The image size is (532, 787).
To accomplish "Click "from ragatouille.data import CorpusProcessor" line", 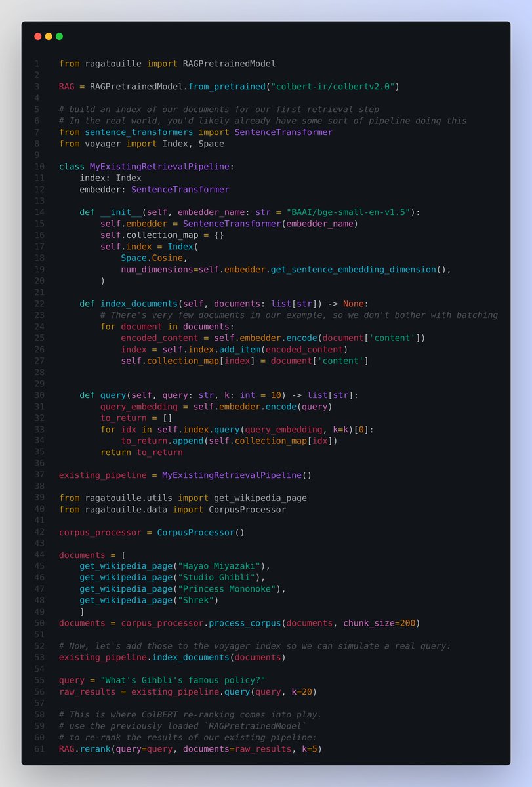I will point(173,509).
